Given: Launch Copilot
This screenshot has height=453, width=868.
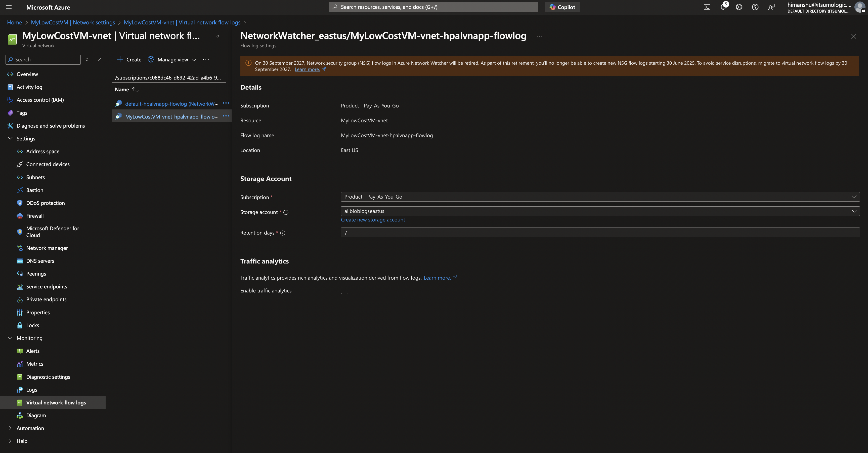Looking at the screenshot, I should tap(562, 7).
